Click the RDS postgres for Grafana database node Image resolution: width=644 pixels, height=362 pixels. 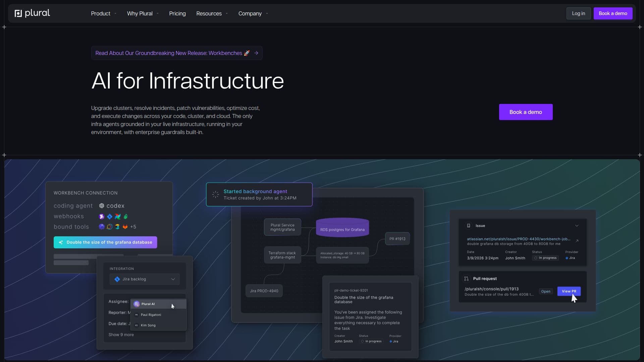click(342, 228)
